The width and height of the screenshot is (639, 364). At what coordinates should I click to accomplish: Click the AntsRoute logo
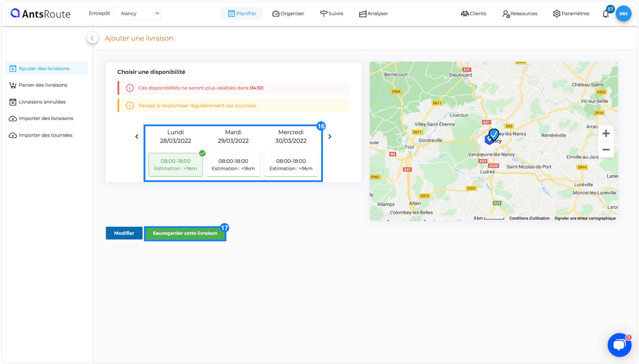click(x=40, y=14)
